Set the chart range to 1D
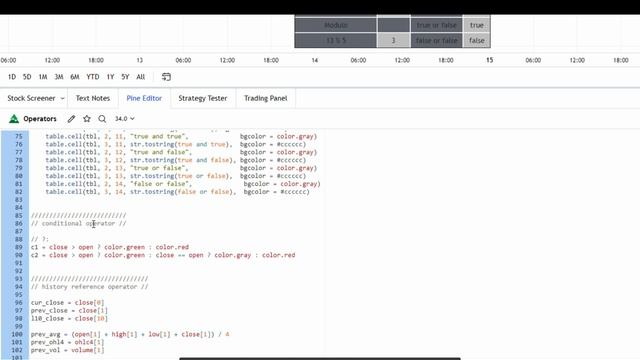Image resolution: width=640 pixels, height=360 pixels. tap(12, 77)
